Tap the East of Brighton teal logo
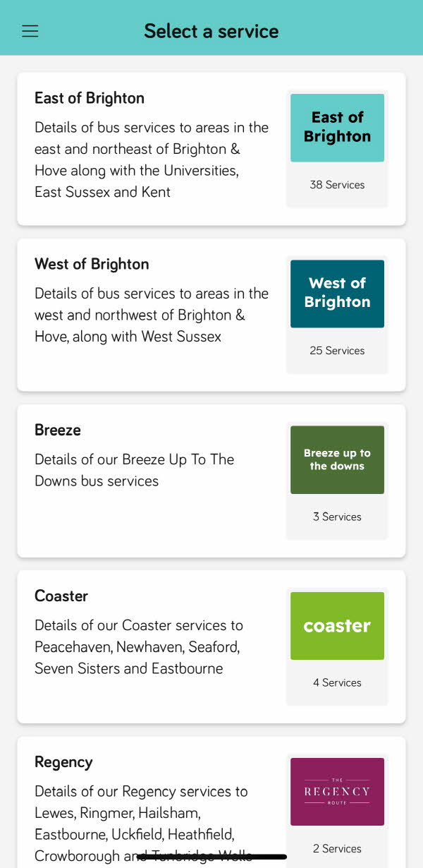 337,128
